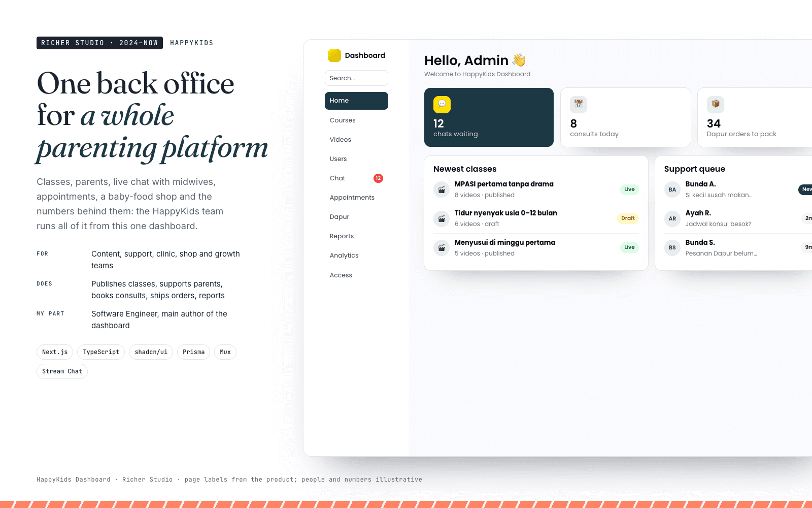Open Menyusui di minggu pertama class

(x=536, y=248)
